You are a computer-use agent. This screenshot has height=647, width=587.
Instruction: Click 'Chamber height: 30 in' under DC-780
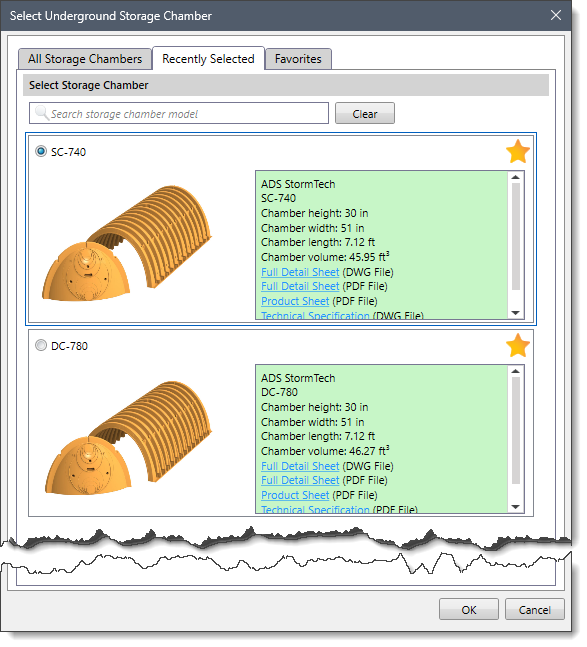tap(315, 407)
